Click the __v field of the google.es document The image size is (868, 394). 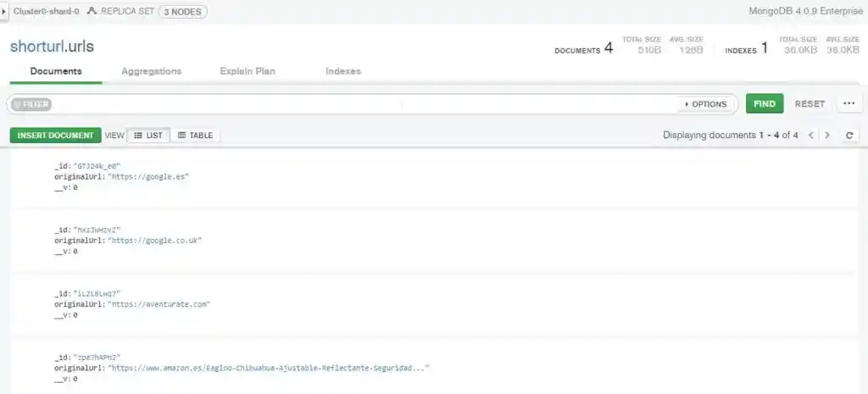point(66,187)
